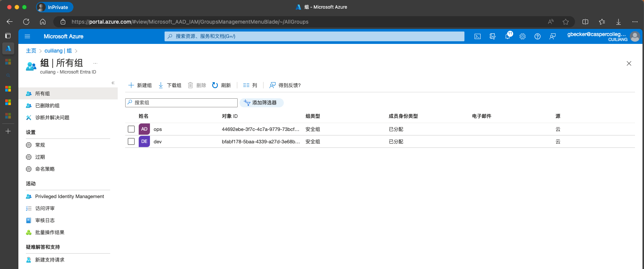Click the 新建组 toolbar button
Viewport: 644px width, 269px height.
140,85
